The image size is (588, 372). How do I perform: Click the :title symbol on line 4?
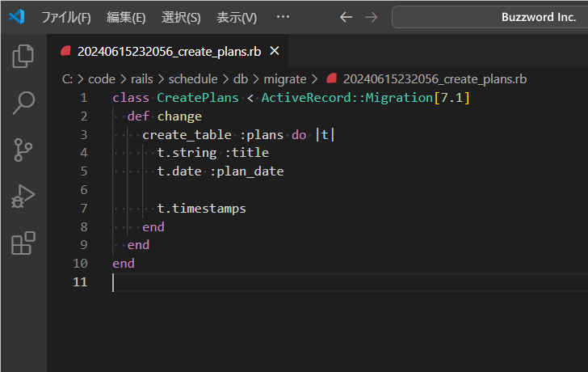[x=247, y=153]
